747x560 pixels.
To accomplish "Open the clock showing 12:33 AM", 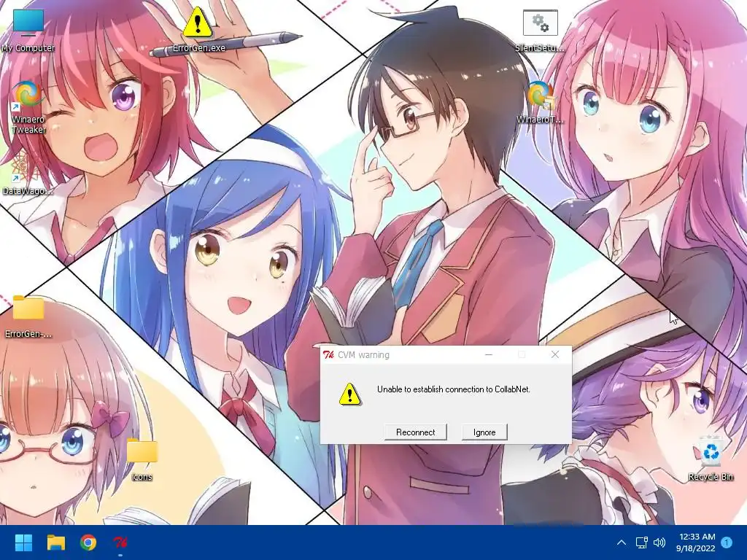I will pos(695,542).
